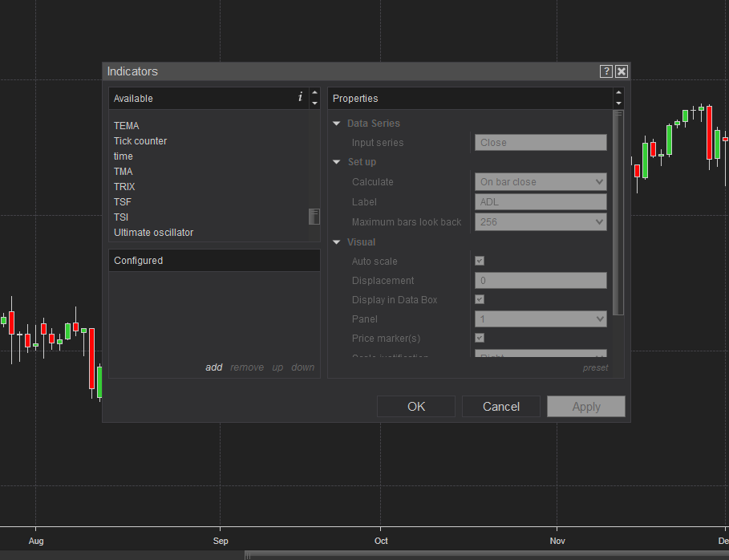Select TSI indicator
Screen dimensions: 729x560
(121, 217)
